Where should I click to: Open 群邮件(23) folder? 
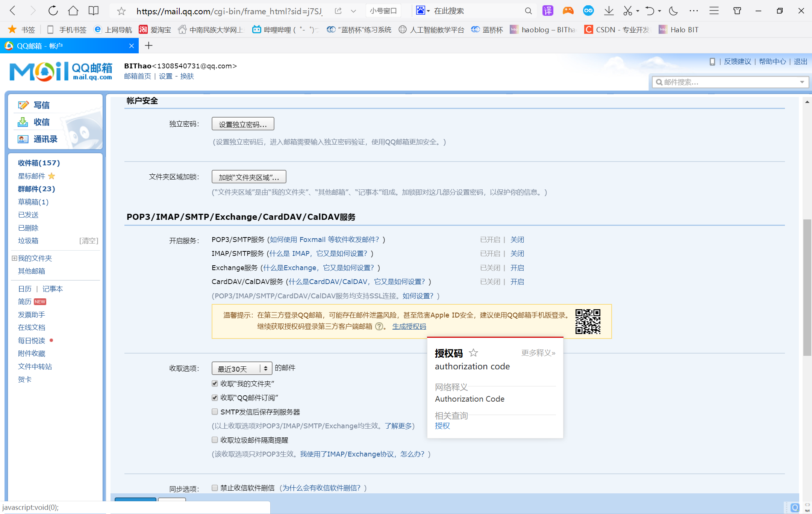coord(36,189)
